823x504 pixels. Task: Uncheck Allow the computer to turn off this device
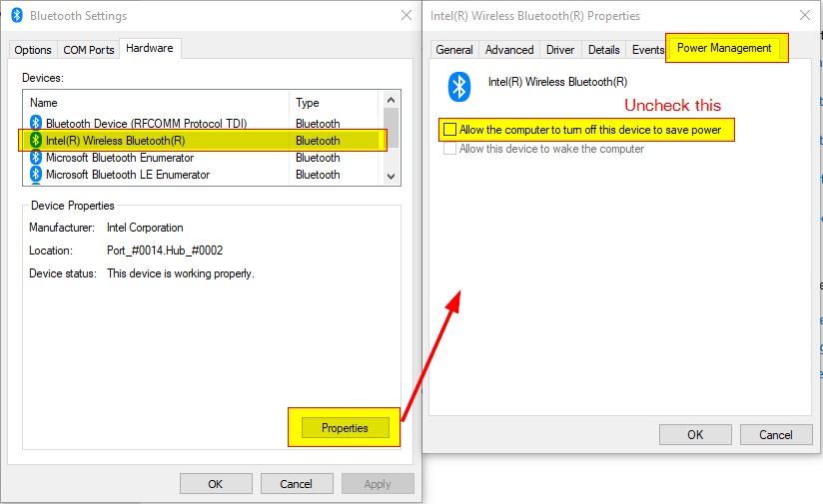click(x=449, y=130)
